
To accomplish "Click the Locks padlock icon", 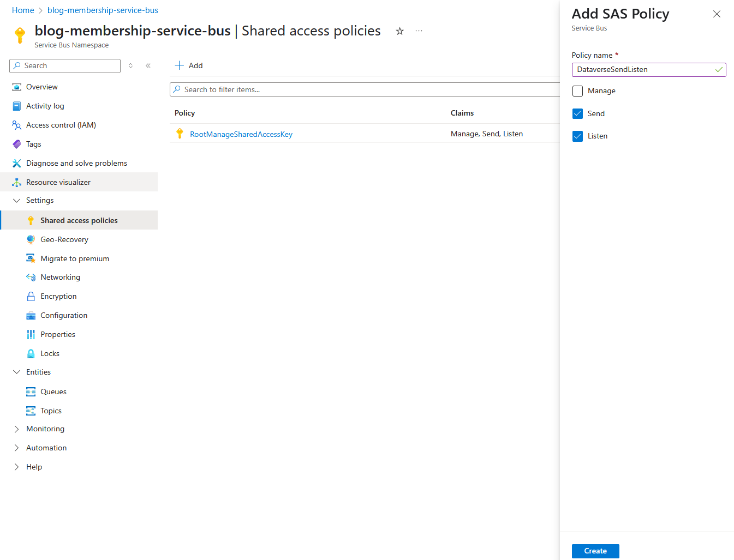I will click(x=31, y=354).
